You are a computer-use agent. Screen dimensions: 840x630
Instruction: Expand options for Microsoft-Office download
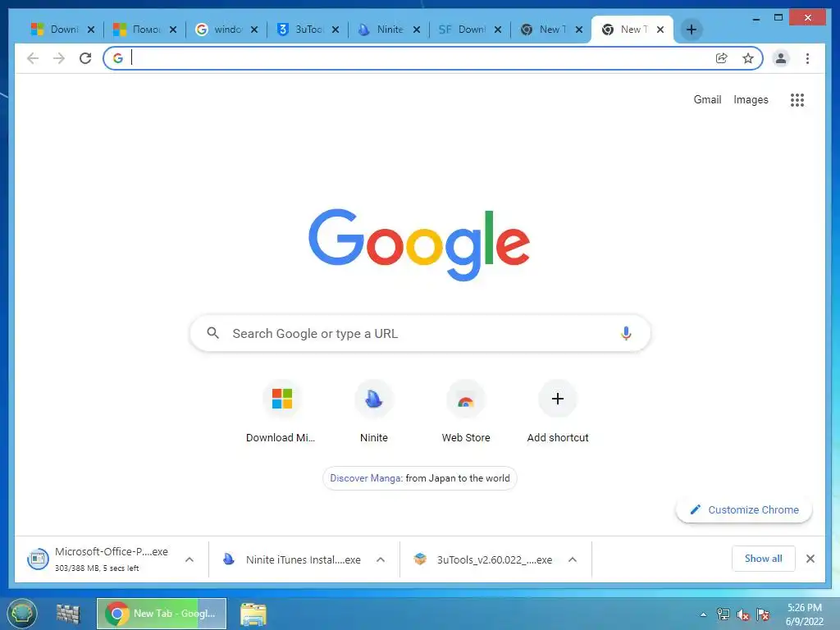coord(189,559)
